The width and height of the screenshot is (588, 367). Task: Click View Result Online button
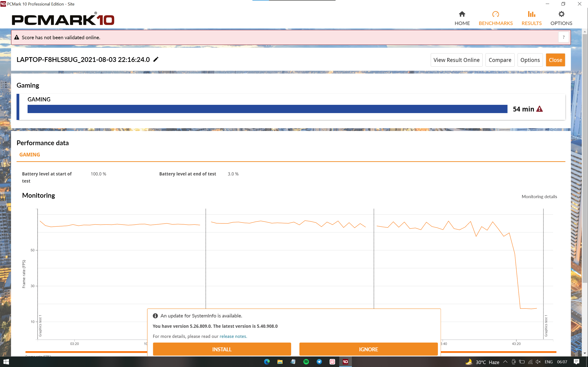[456, 60]
